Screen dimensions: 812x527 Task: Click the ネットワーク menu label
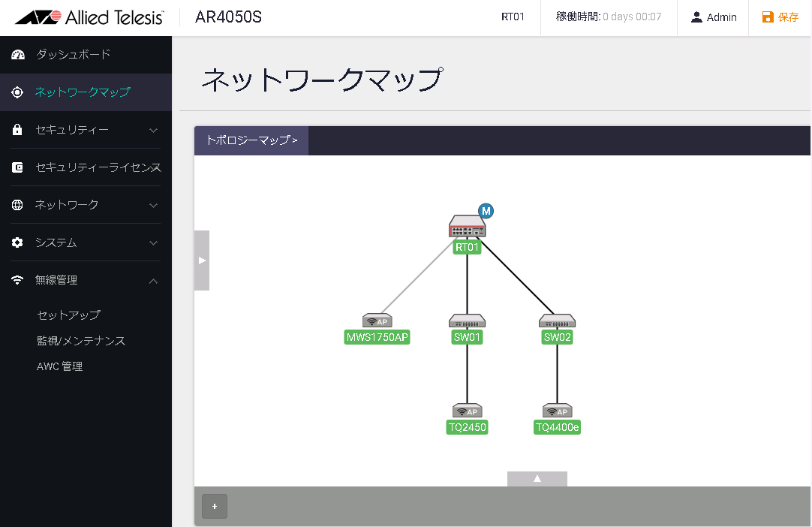(x=67, y=205)
